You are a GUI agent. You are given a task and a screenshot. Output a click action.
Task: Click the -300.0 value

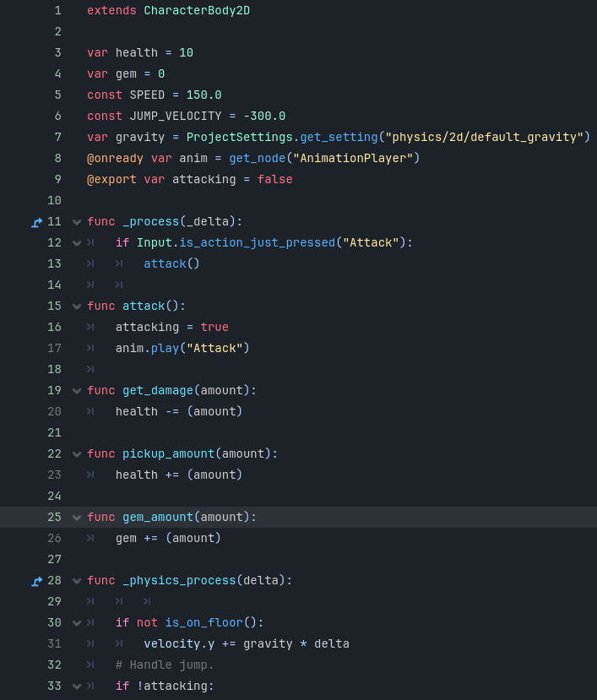[264, 116]
